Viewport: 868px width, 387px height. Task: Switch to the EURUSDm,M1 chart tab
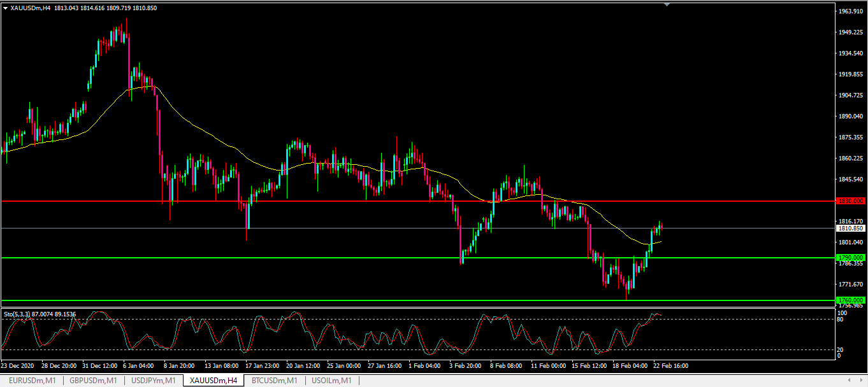pyautogui.click(x=31, y=381)
